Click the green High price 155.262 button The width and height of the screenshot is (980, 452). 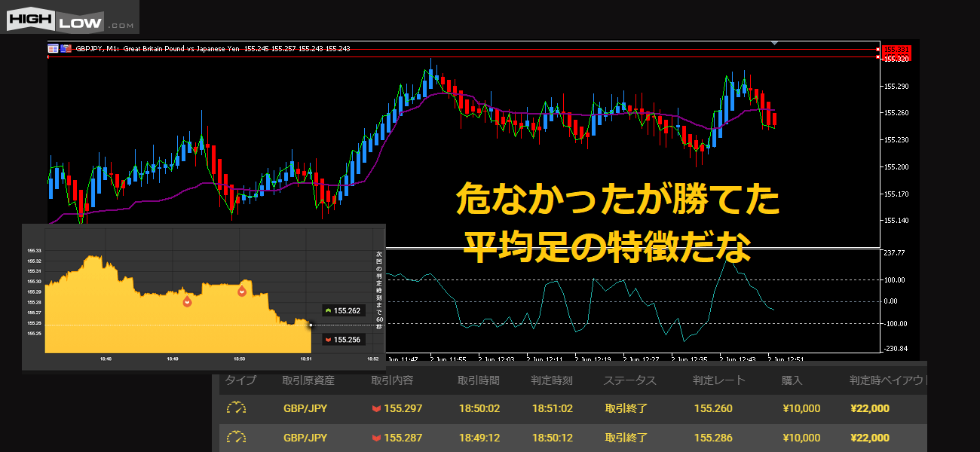[x=343, y=310]
